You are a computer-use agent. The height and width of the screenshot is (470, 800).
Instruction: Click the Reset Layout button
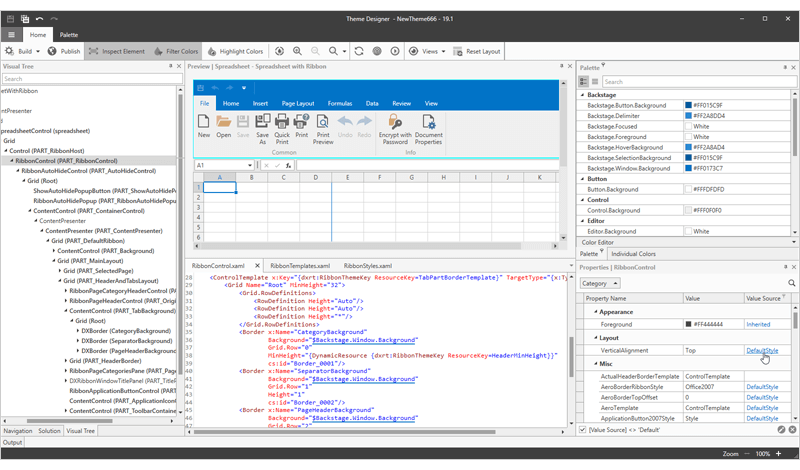[478, 51]
